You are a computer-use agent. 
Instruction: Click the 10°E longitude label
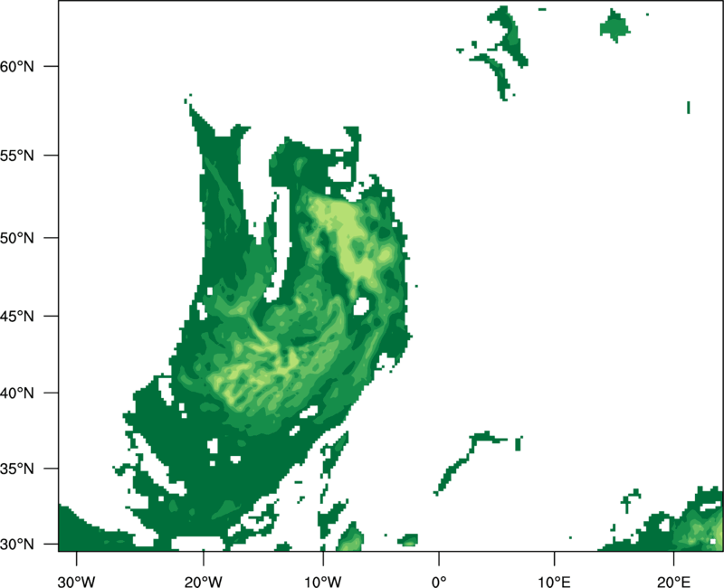coord(554,582)
